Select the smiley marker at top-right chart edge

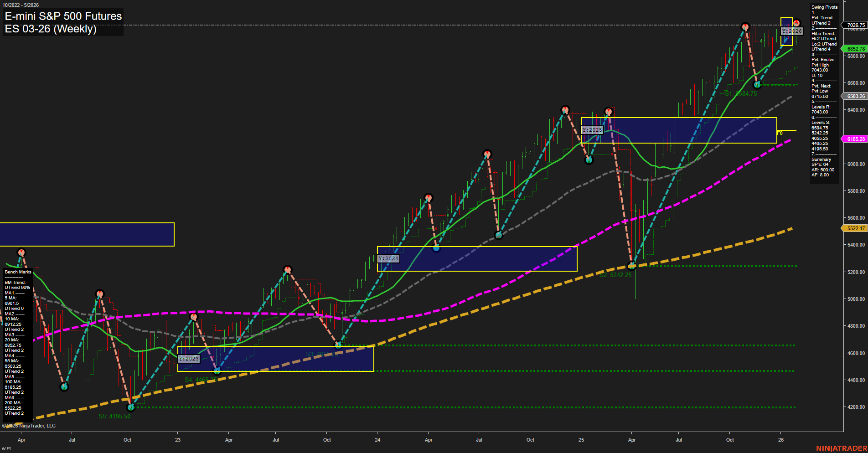pos(796,22)
